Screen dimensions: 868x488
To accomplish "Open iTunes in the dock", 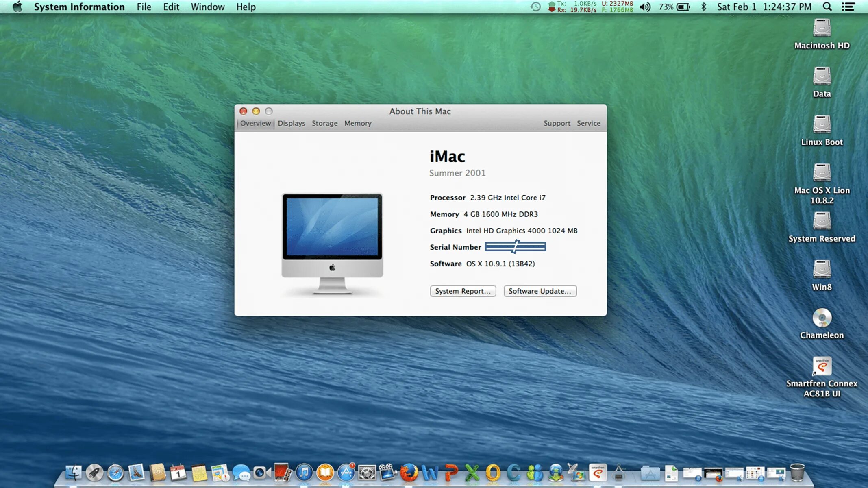I will tap(304, 473).
